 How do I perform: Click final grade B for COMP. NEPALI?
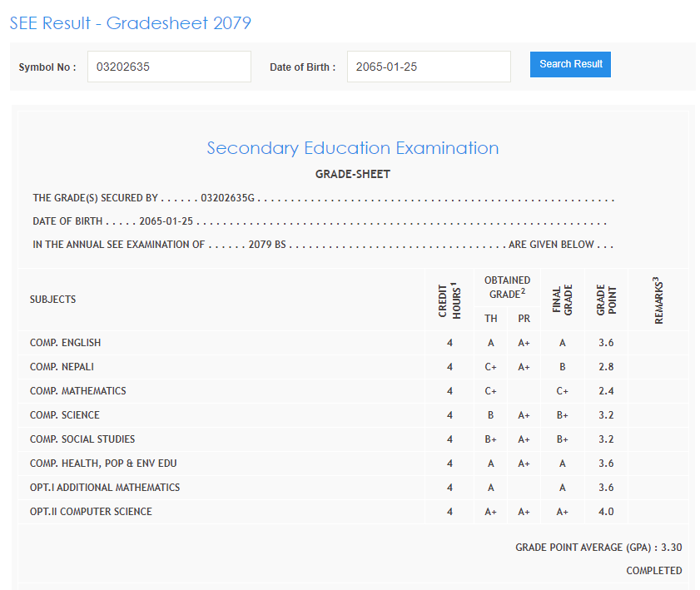point(563,367)
